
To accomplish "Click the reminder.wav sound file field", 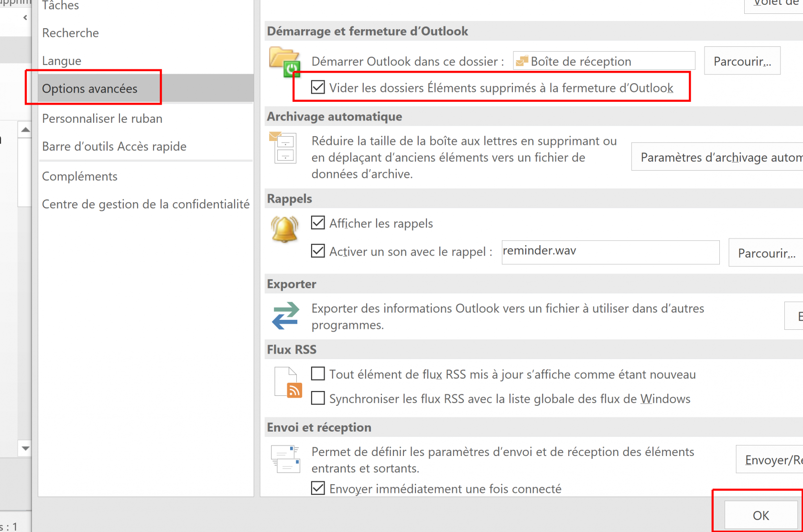I will pos(610,251).
